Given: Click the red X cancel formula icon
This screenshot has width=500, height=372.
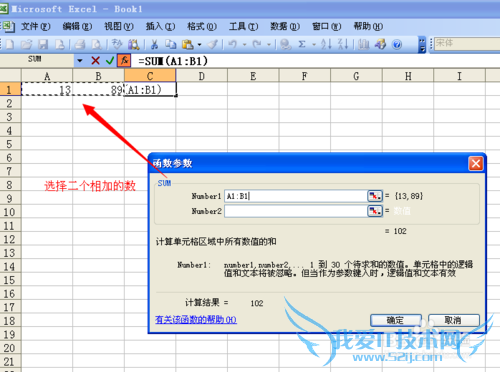Looking at the screenshot, I should click(95, 61).
